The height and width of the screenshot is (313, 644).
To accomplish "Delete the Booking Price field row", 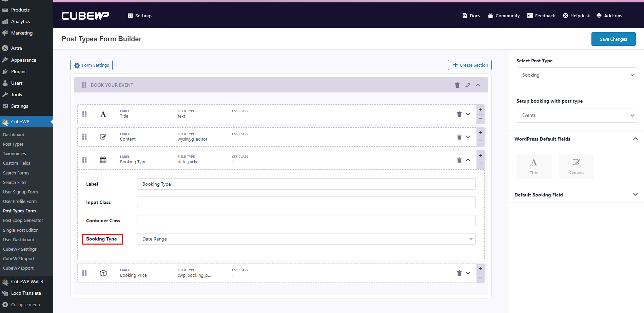I will point(459,273).
